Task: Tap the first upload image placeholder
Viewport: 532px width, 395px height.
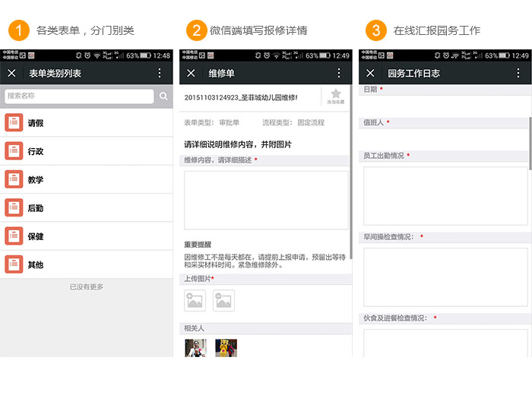Action: pos(195,301)
